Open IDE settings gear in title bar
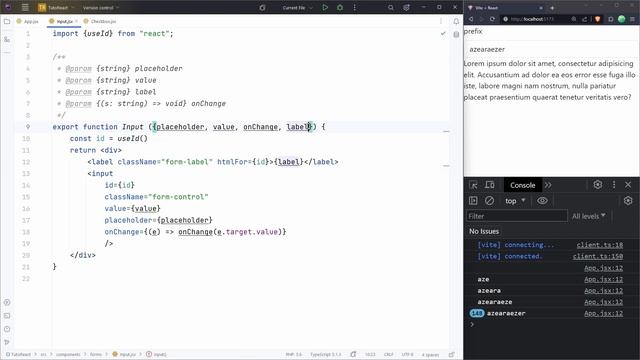The width and height of the screenshot is (640, 360). 406,7
